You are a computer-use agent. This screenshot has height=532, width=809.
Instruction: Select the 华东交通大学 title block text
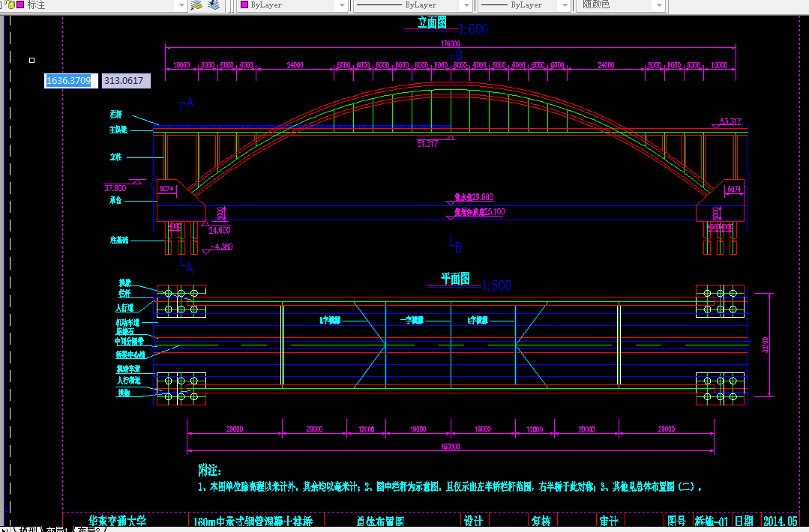click(x=117, y=521)
